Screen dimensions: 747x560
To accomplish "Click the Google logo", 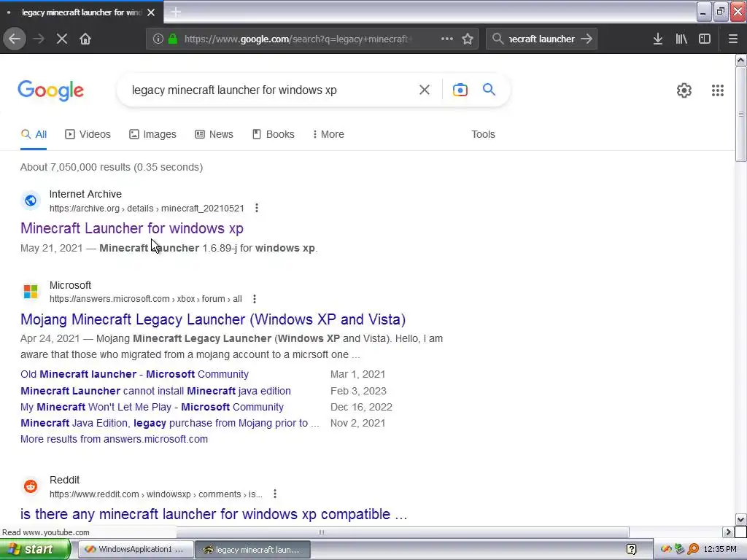I will pos(51,90).
